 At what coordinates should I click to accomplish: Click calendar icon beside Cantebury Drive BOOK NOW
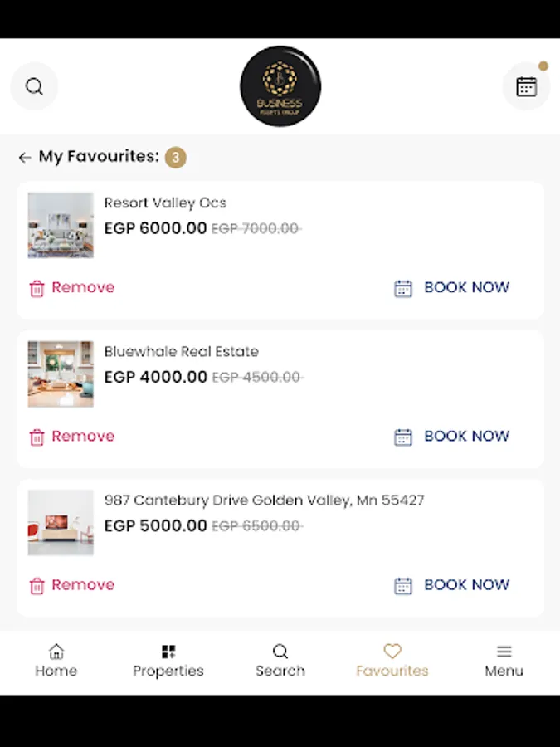pos(403,585)
